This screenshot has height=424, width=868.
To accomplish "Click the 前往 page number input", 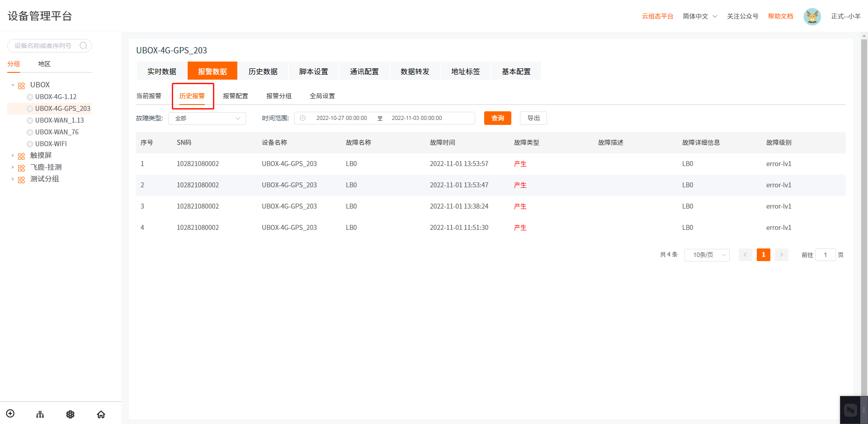I will (826, 255).
